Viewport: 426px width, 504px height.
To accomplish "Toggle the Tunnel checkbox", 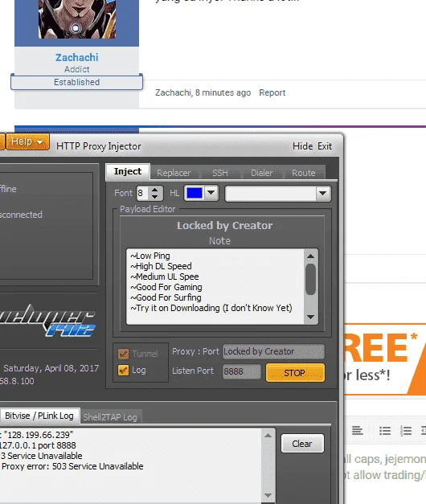I will pos(123,354).
